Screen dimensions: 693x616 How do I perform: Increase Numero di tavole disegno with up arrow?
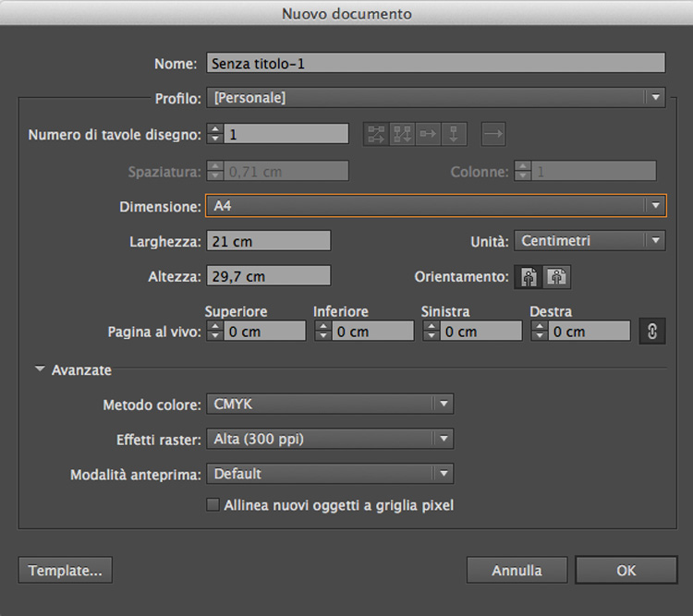click(x=214, y=129)
